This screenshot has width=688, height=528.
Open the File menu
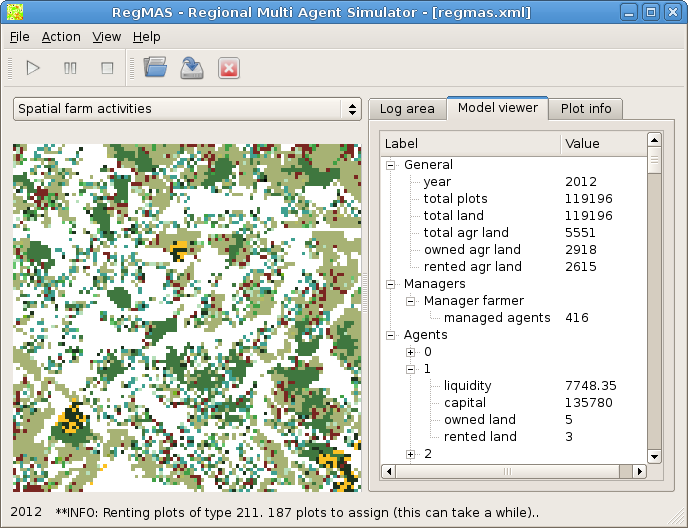pyautogui.click(x=20, y=37)
